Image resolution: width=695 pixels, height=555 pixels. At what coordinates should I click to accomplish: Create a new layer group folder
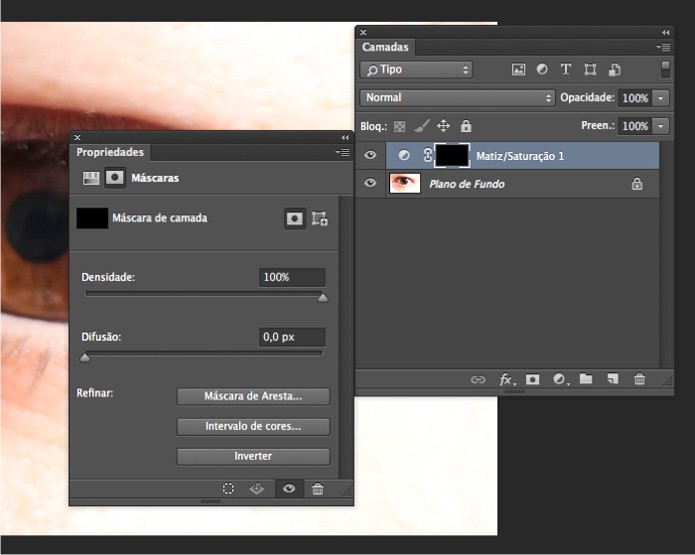(x=586, y=380)
